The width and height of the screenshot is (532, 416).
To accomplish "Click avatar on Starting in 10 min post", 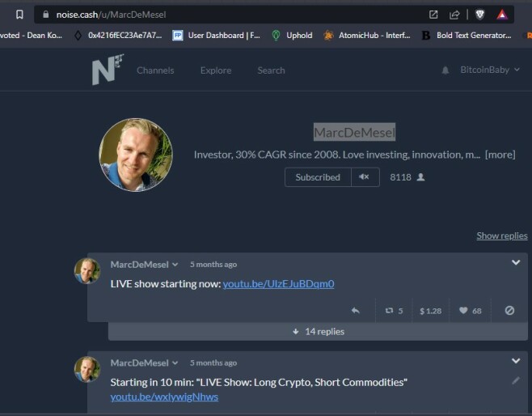I will click(x=87, y=369).
